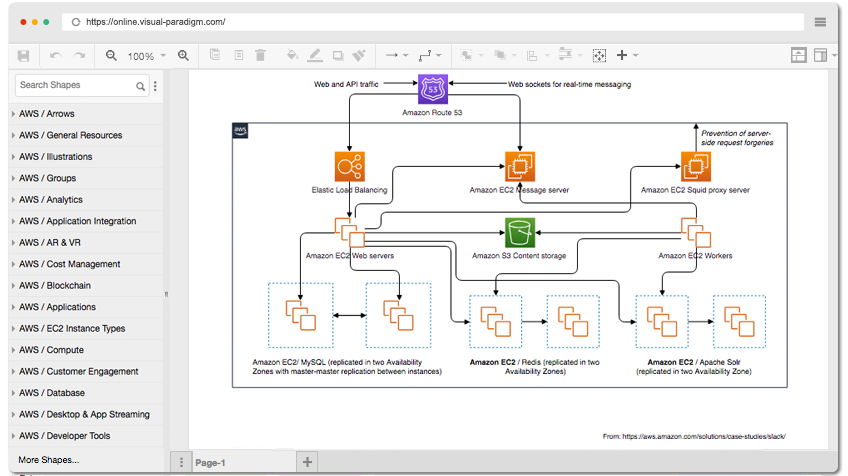Expand the AWS / General Resources category
The width and height of the screenshot is (848, 476).
(87, 135)
